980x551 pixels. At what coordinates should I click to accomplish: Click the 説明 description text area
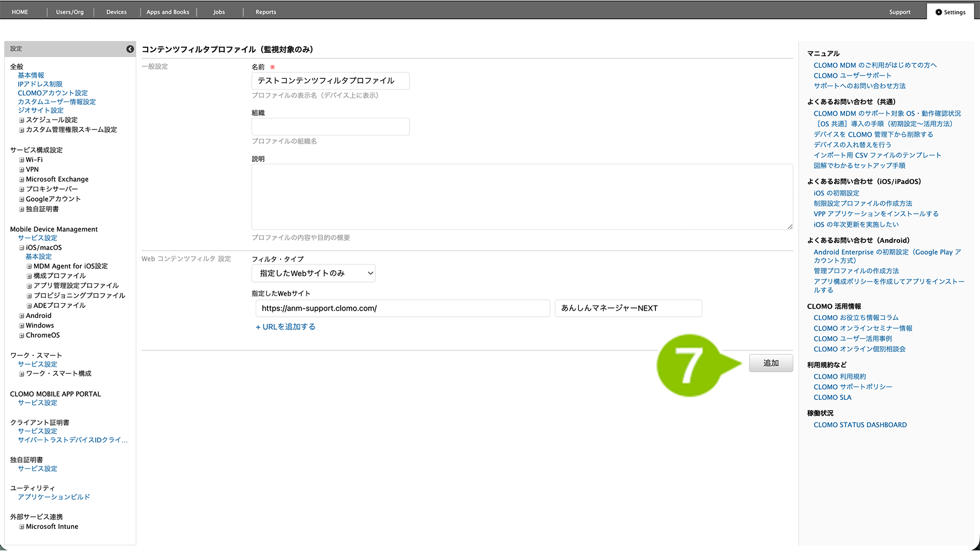click(521, 197)
